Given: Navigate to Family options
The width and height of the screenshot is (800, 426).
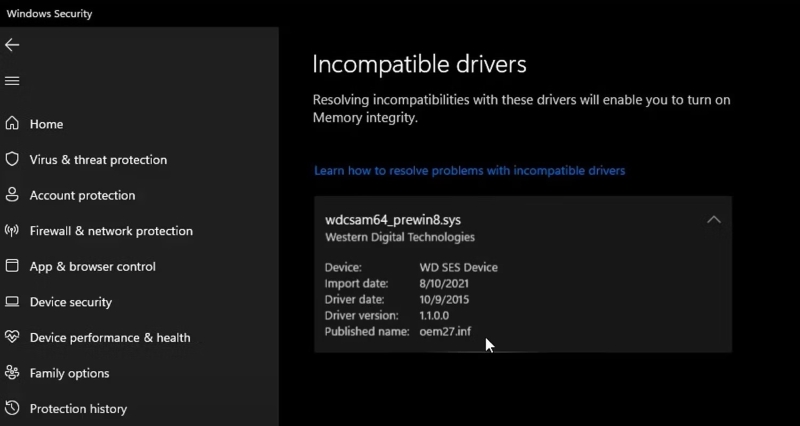Looking at the screenshot, I should click(69, 373).
